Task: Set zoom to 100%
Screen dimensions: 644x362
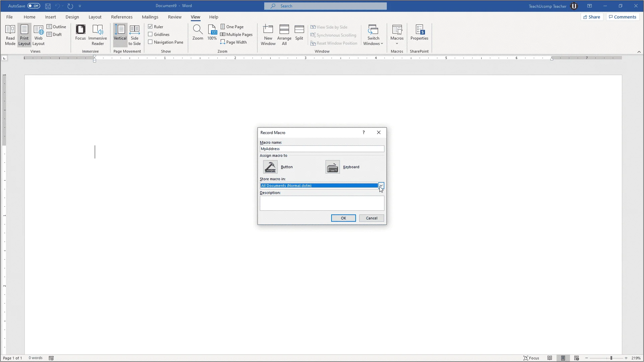Action: [x=212, y=32]
